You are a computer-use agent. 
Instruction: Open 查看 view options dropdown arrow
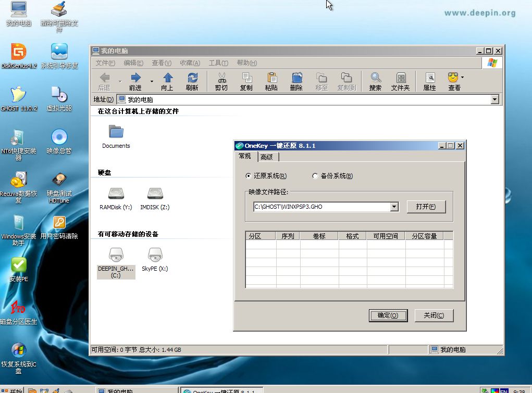click(x=463, y=78)
